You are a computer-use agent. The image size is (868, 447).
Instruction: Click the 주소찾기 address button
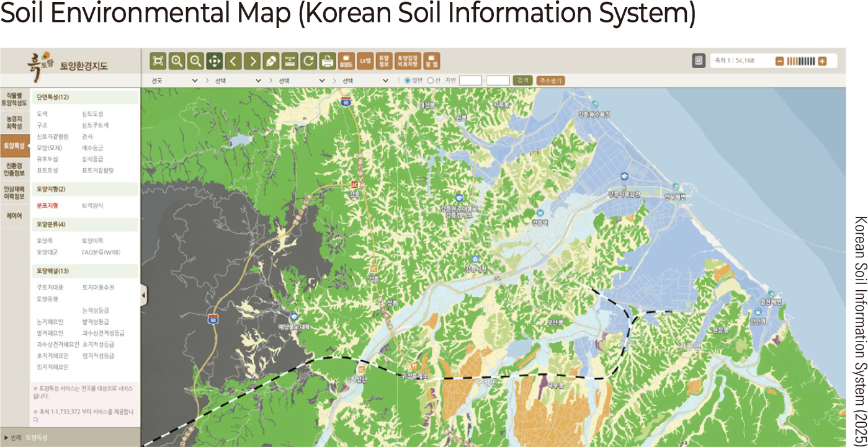(551, 81)
